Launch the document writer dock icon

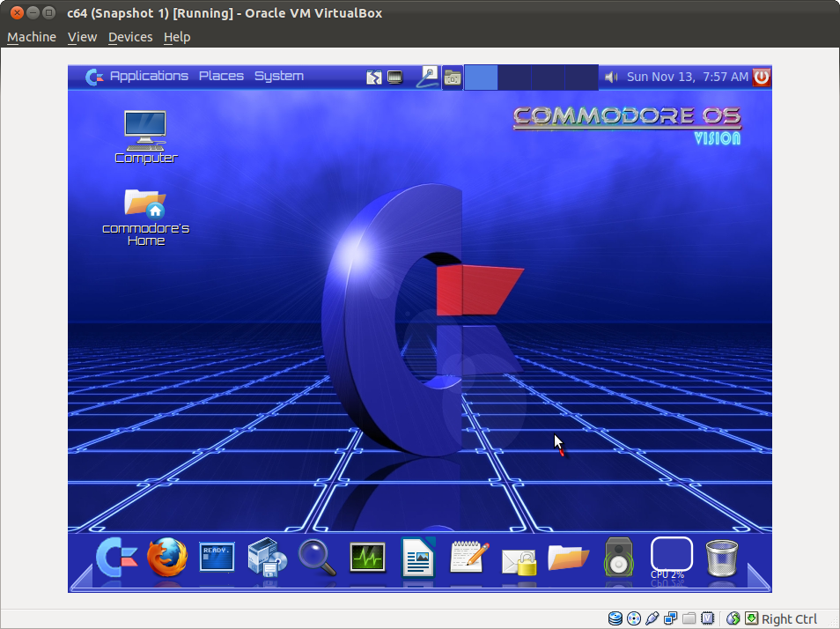point(418,558)
